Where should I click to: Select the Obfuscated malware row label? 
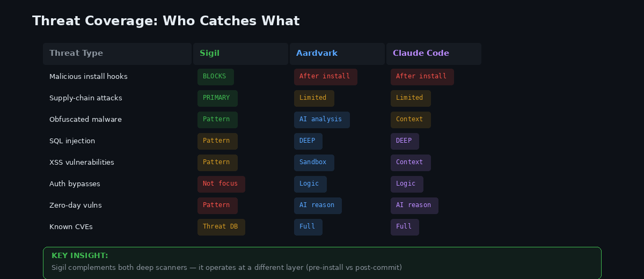[85, 120]
